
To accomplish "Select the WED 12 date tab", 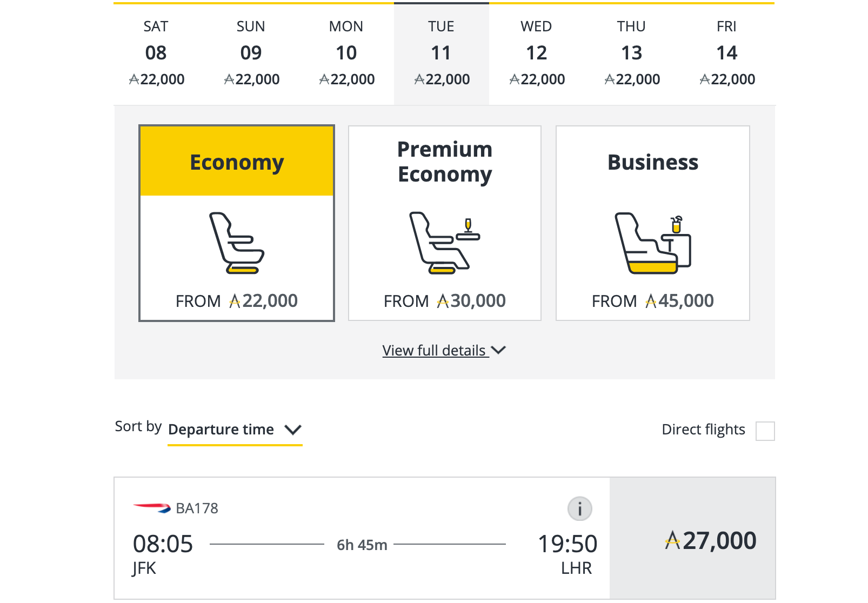I will [537, 53].
